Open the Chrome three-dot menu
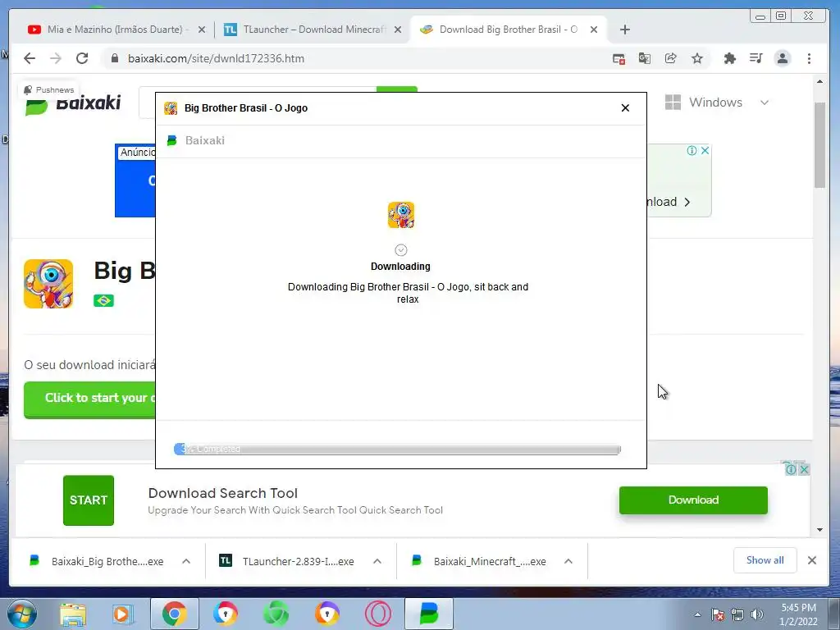Screen dimensions: 840x630 pos(809,58)
